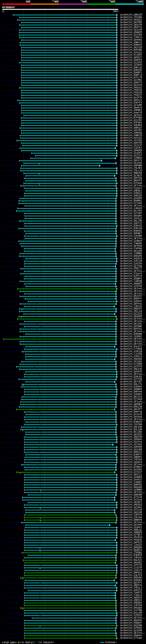Select the label UniRef100_Q9SE27

click(131, 58)
